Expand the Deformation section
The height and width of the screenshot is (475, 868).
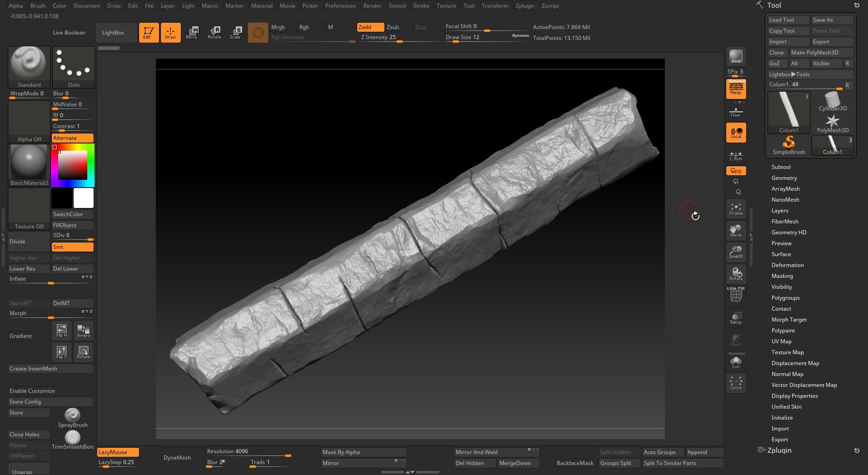(x=788, y=265)
